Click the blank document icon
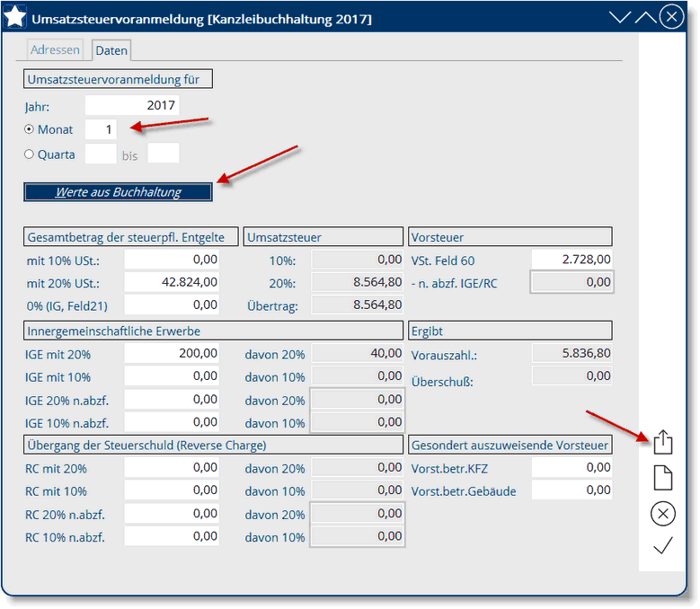 (x=662, y=478)
